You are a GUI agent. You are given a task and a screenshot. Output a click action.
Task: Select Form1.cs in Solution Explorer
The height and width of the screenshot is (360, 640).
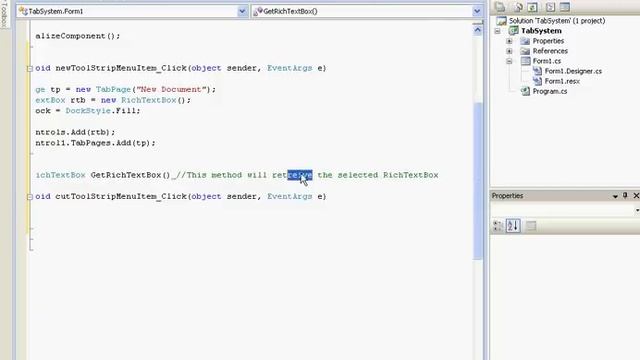pyautogui.click(x=547, y=61)
